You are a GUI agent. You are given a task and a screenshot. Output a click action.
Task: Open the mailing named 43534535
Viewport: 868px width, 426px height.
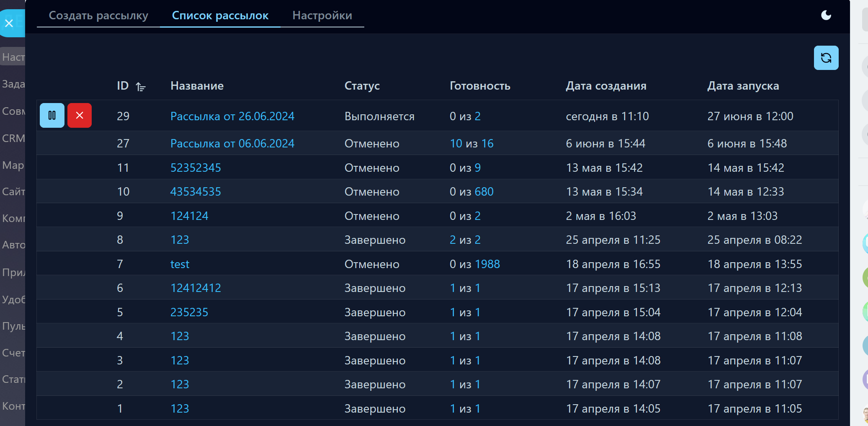point(196,192)
